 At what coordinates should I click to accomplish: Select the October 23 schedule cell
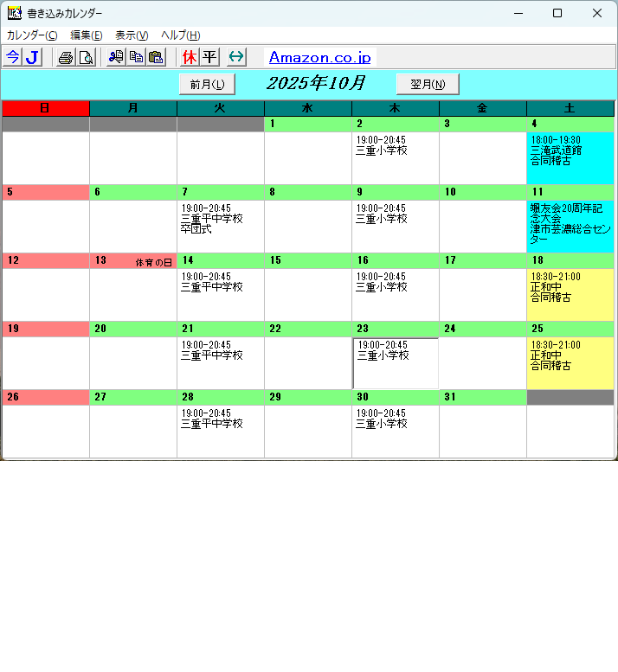(396, 363)
